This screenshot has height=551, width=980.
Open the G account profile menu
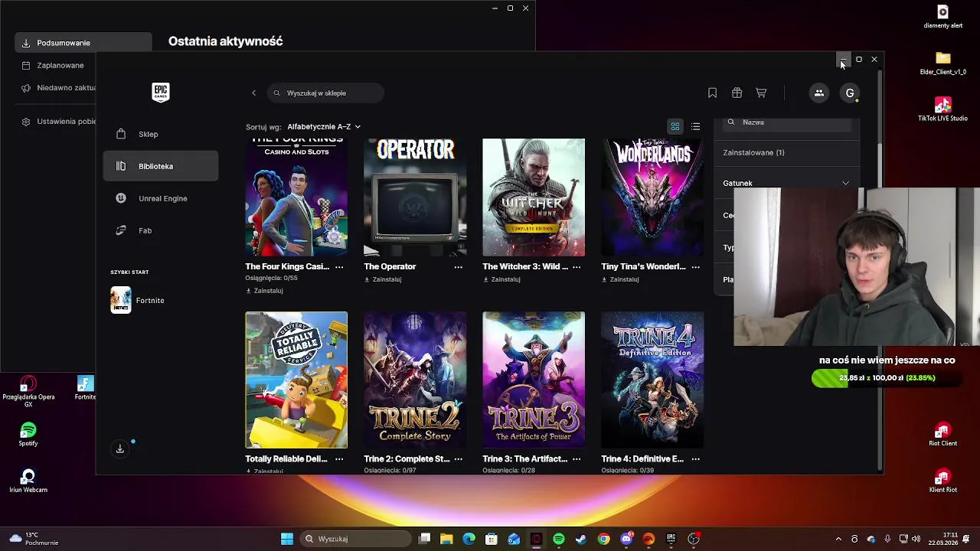(850, 93)
